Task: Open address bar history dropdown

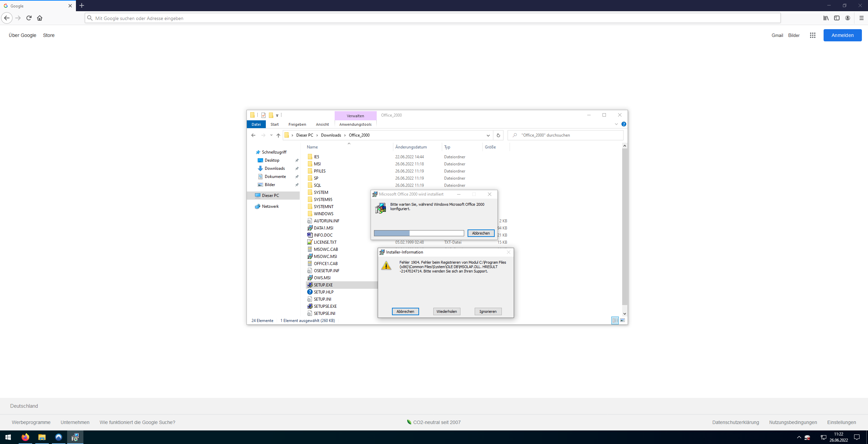Action: 488,135
